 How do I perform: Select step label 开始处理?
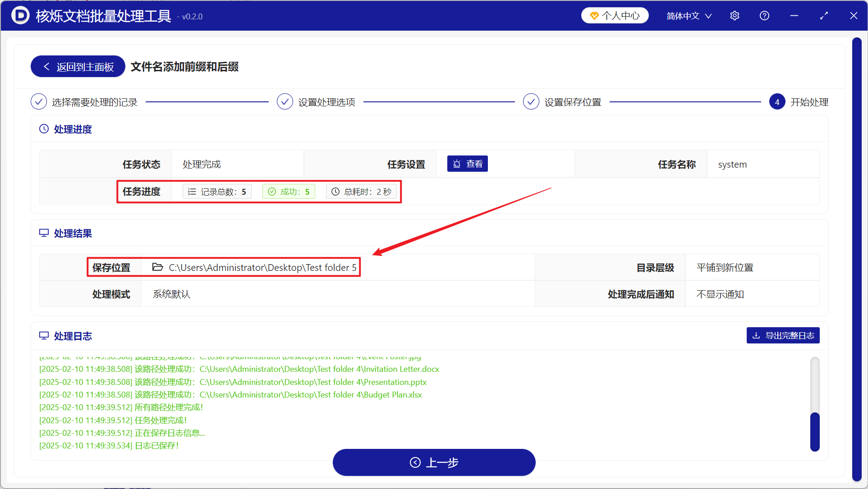(x=809, y=102)
